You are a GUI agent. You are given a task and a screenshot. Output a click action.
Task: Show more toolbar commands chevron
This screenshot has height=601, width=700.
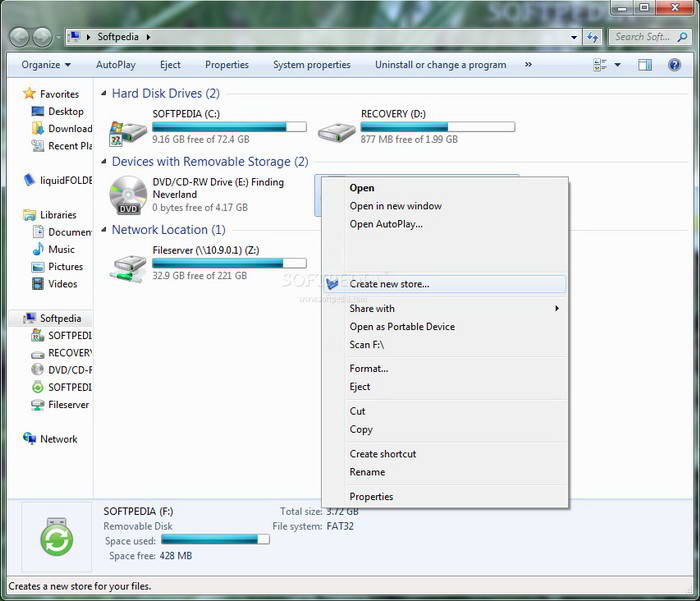click(x=528, y=64)
